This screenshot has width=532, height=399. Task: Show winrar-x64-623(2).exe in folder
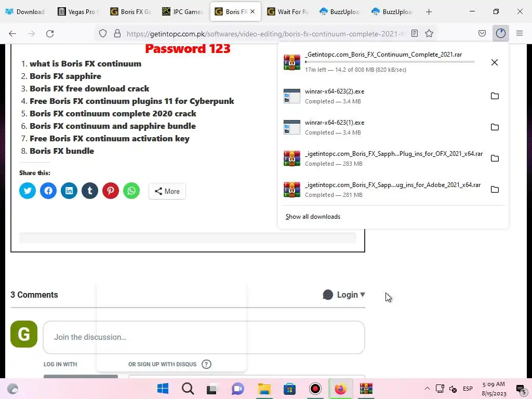point(495,96)
